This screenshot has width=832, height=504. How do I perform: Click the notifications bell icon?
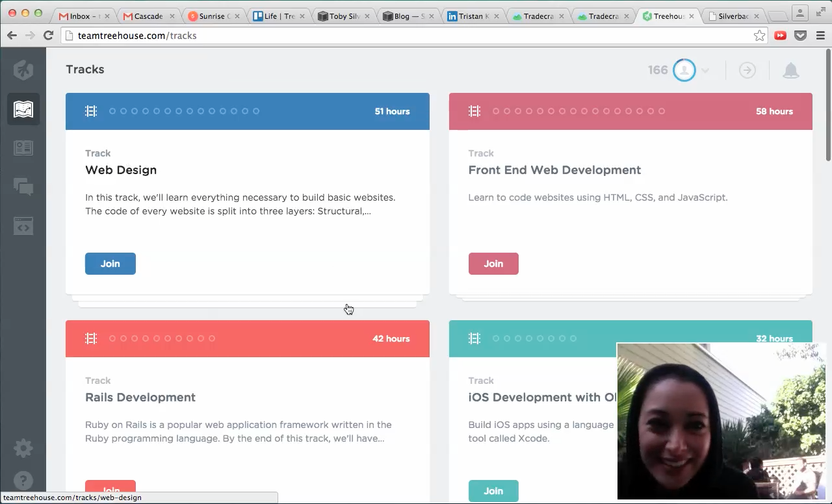click(790, 70)
